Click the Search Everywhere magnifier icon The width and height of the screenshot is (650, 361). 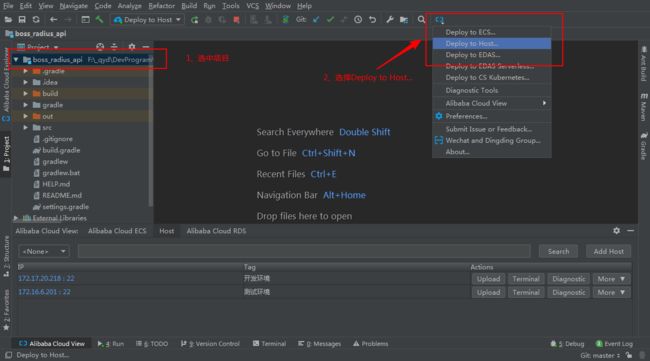tap(421, 19)
